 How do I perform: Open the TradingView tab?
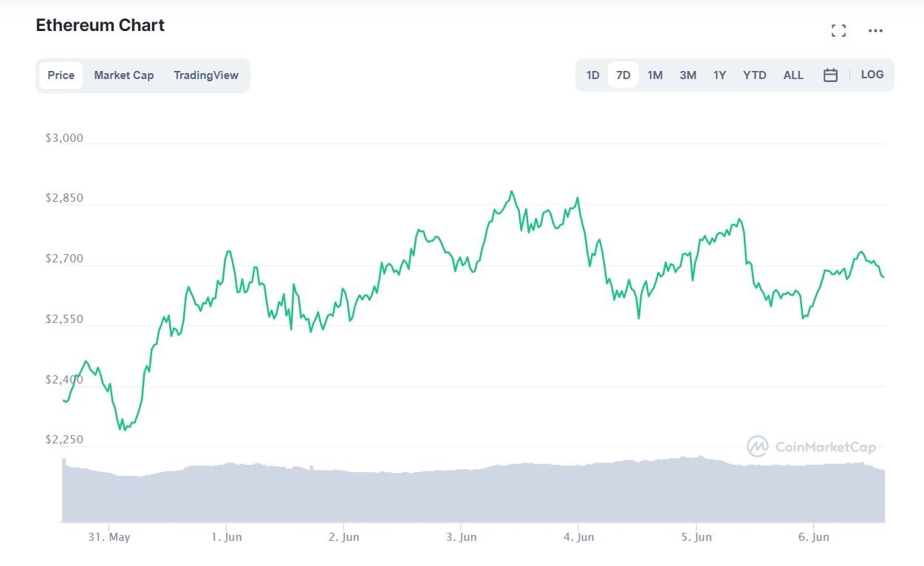[x=206, y=75]
